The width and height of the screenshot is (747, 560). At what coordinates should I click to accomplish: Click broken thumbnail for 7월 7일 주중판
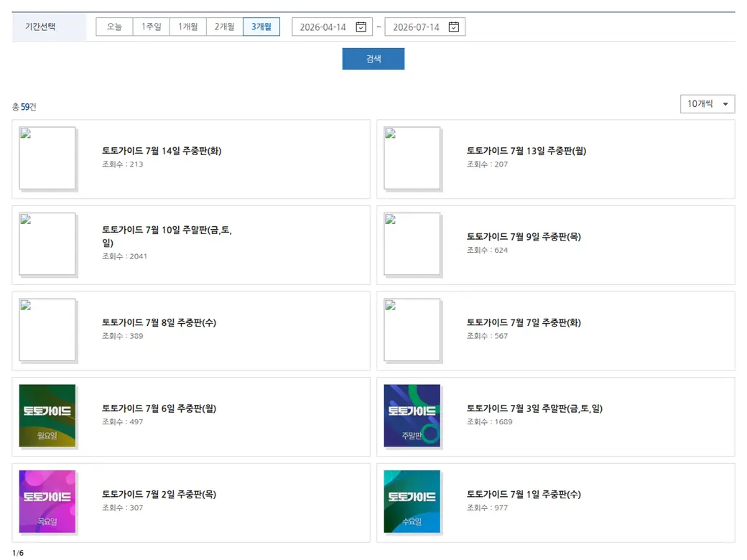click(412, 330)
